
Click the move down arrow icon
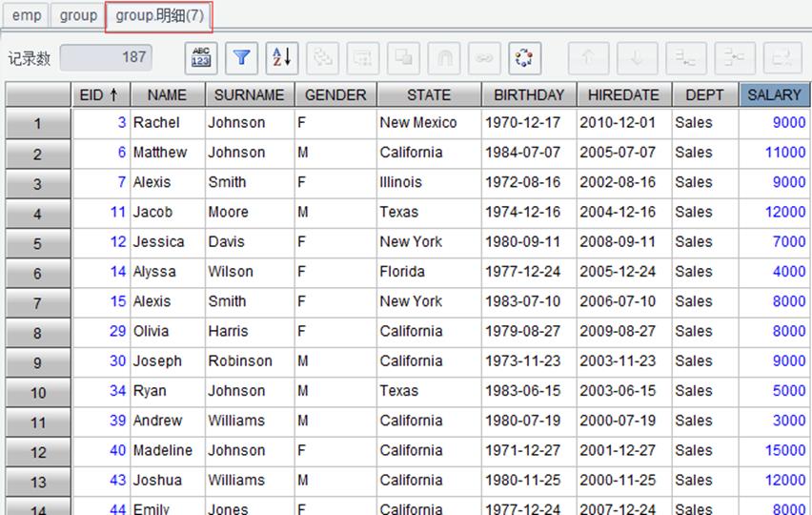pyautogui.click(x=637, y=57)
